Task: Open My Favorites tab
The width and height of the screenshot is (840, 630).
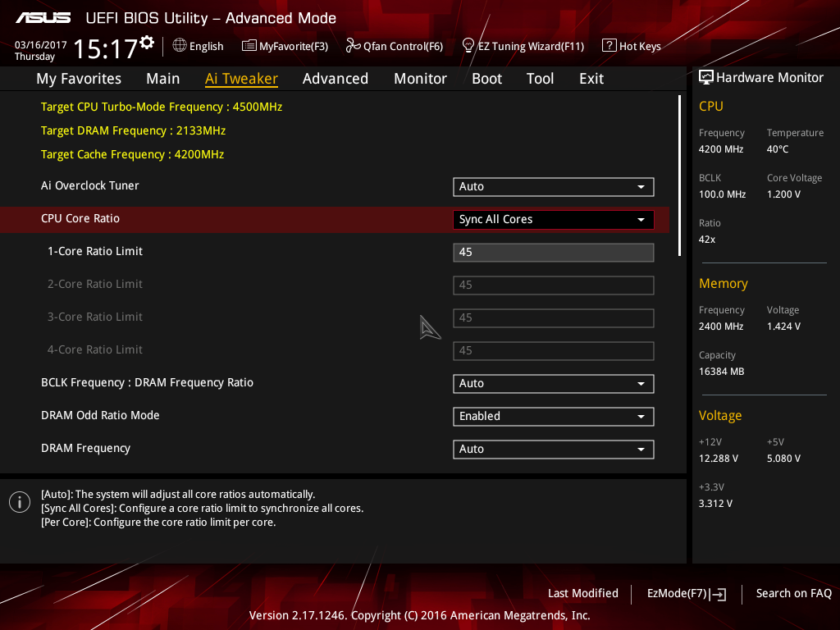Action: [x=79, y=79]
